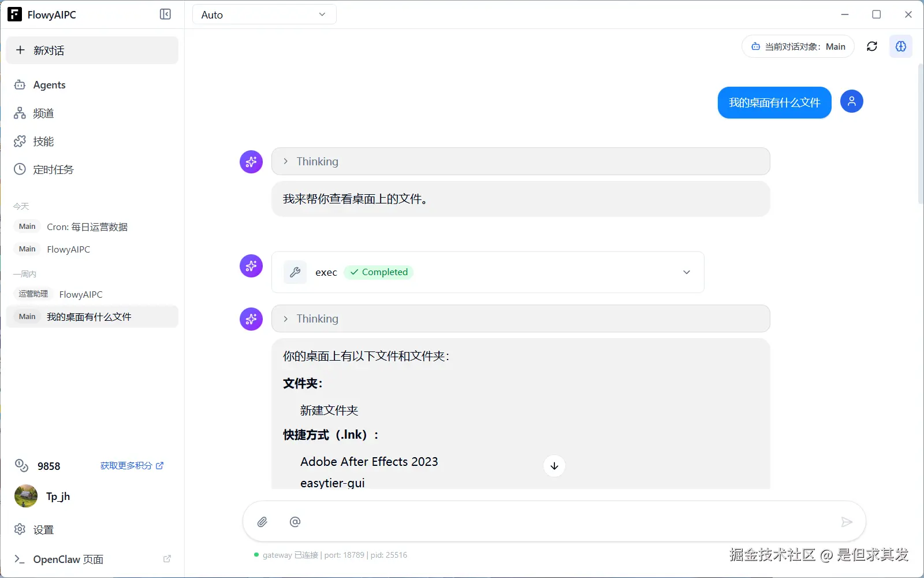Click the @ mention icon in input bar
Image resolution: width=924 pixels, height=578 pixels.
[x=295, y=521]
